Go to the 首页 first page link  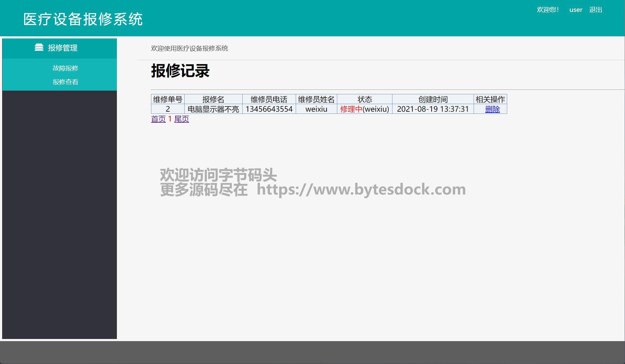tap(158, 119)
